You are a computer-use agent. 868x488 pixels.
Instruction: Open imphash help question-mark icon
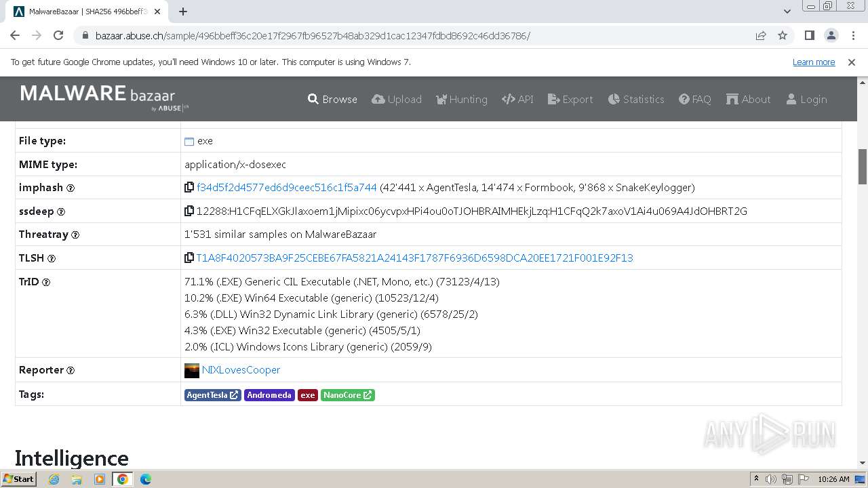point(71,188)
